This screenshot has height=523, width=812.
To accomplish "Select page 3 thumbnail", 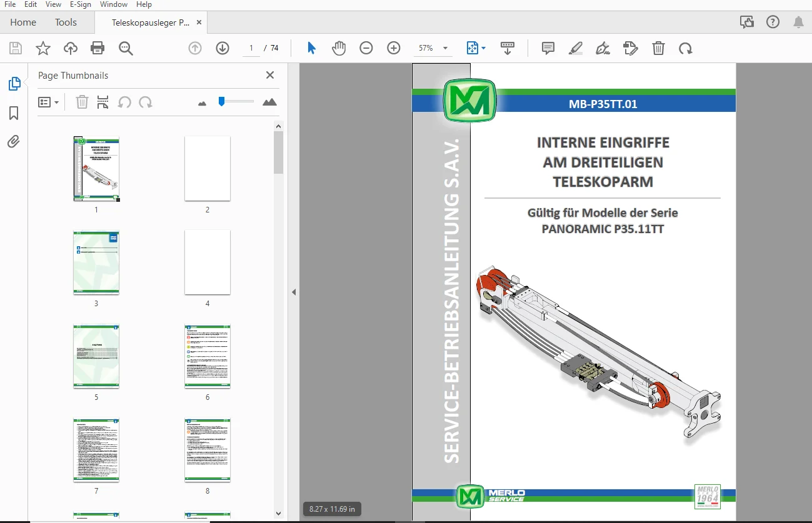I will click(96, 262).
